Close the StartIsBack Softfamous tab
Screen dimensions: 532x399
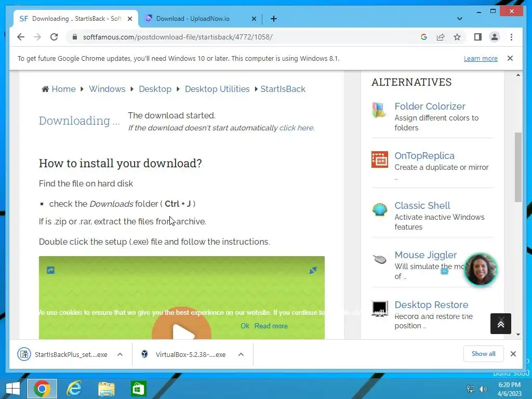tap(129, 19)
